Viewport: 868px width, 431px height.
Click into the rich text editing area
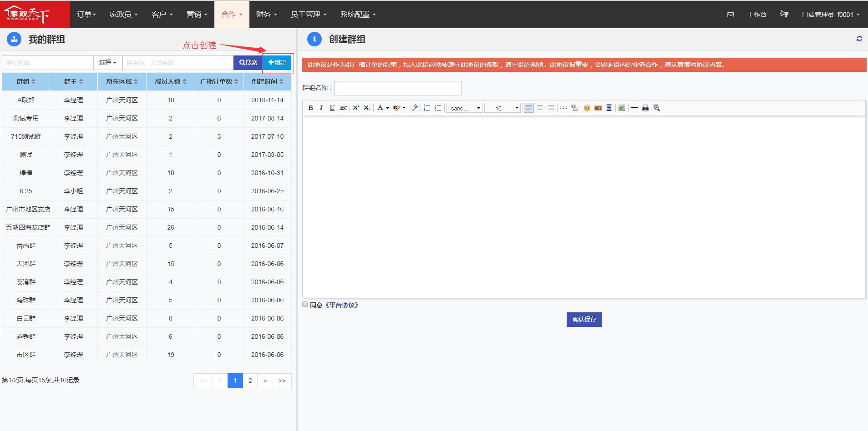coord(584,207)
